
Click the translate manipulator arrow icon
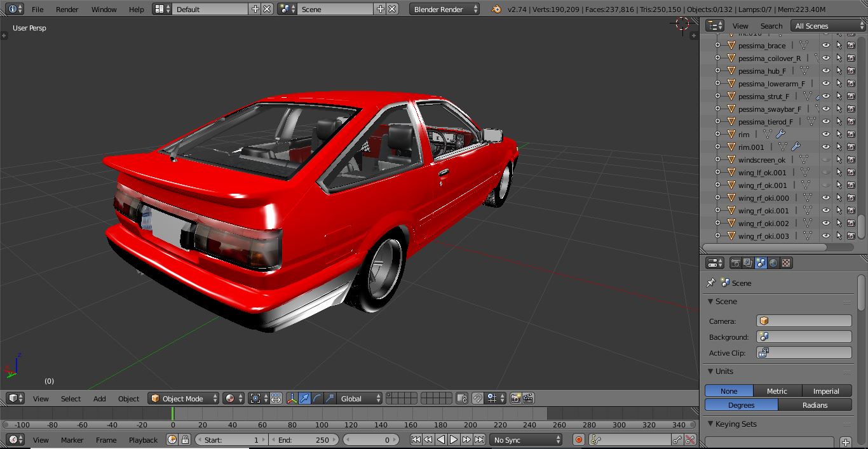[x=304, y=398]
